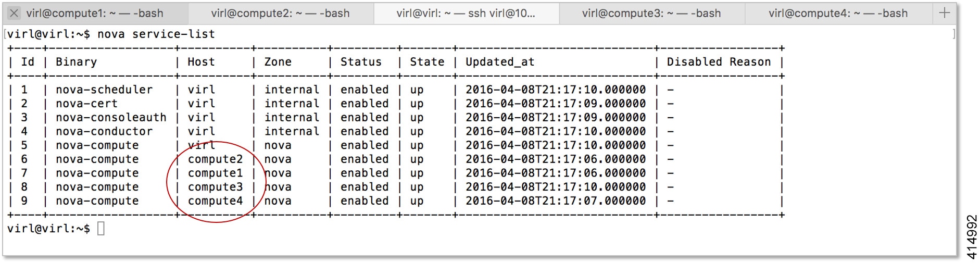
Task: Click the compute1 host entry
Action: 215,173
